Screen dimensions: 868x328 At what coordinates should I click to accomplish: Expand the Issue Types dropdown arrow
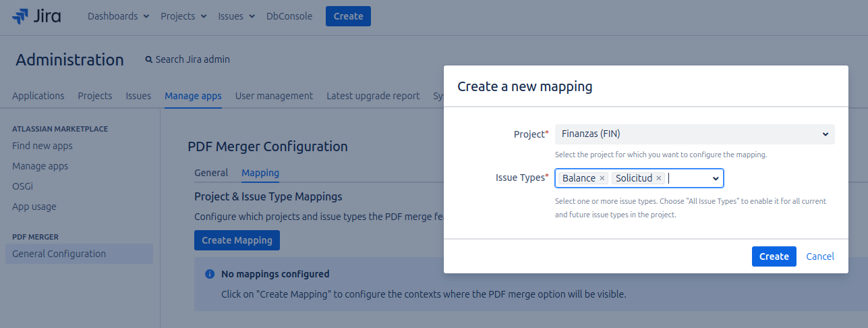pyautogui.click(x=716, y=178)
